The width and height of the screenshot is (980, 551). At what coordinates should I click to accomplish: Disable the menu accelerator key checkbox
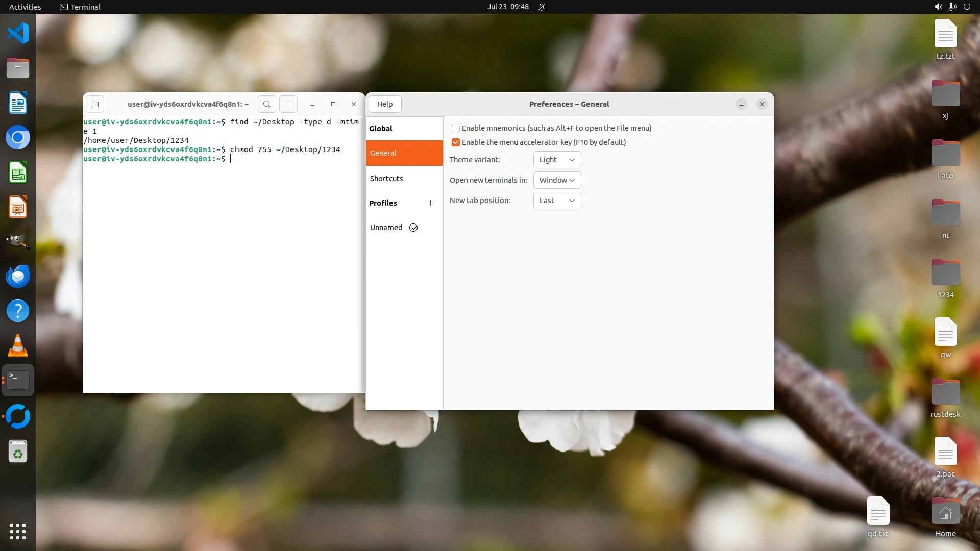[456, 142]
